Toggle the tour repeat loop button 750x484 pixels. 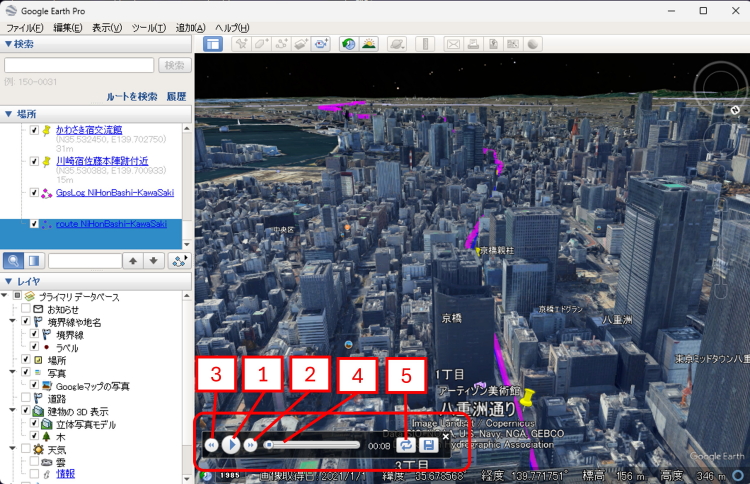[x=406, y=445]
